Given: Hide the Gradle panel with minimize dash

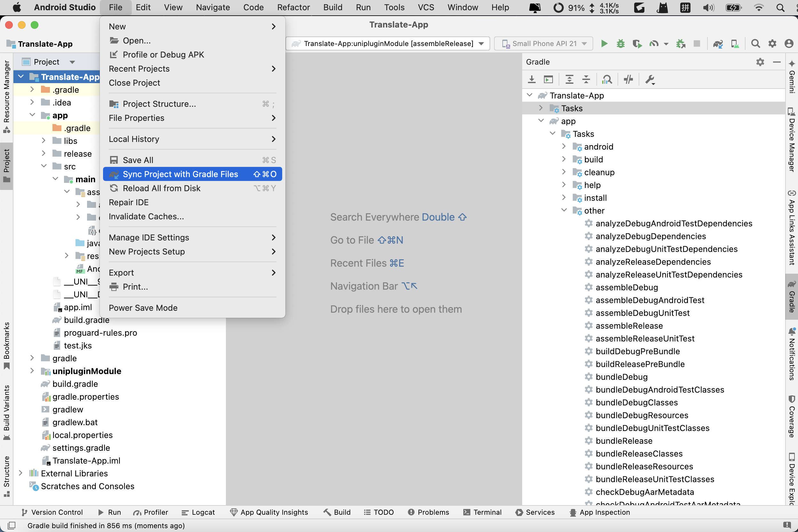Looking at the screenshot, I should 777,62.
